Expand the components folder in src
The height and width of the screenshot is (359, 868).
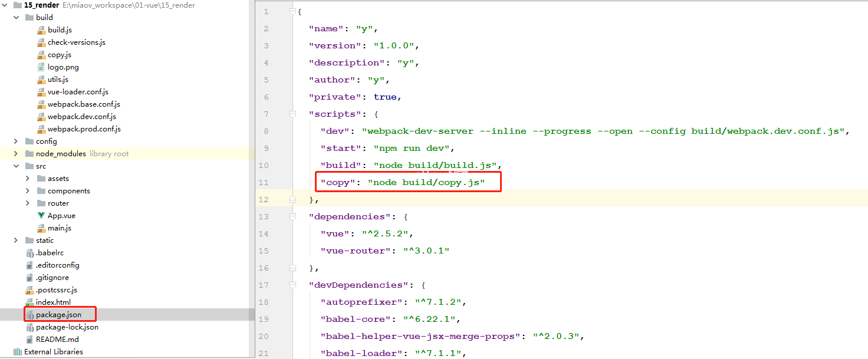[x=28, y=191]
